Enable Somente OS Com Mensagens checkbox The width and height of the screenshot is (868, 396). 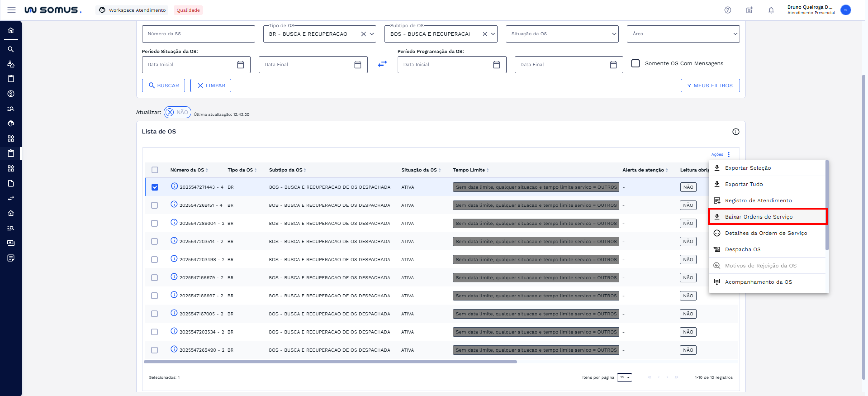[635, 63]
